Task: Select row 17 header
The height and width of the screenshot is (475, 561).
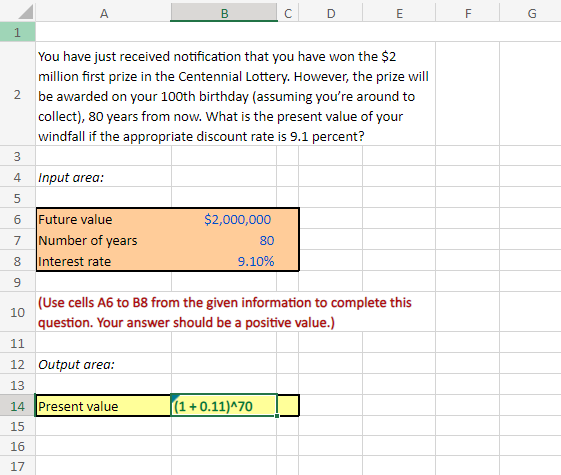Action: tap(18, 466)
